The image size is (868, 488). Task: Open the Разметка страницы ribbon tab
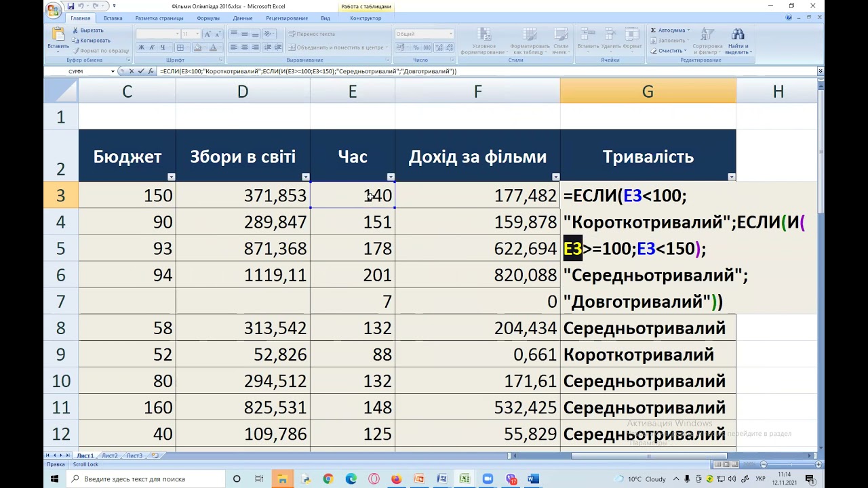point(159,18)
